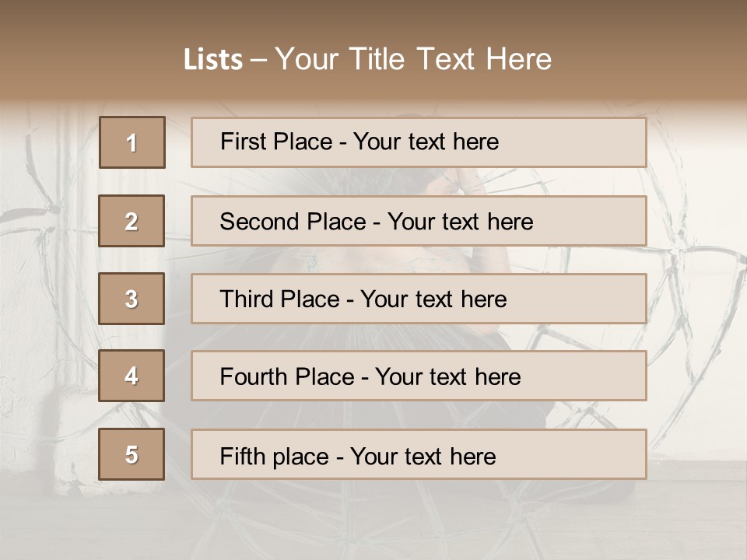Select the "Second Place" words
Viewport: 747px width, 560px height.
[293, 222]
